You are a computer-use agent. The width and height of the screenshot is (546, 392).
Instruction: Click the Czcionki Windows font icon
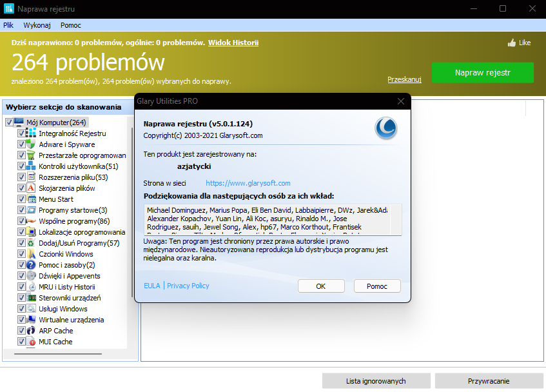31,254
